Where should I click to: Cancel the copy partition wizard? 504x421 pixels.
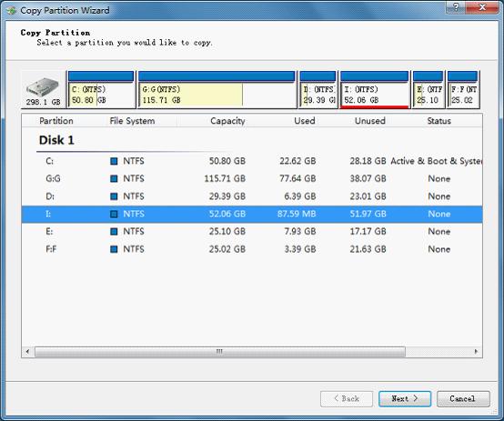(463, 399)
